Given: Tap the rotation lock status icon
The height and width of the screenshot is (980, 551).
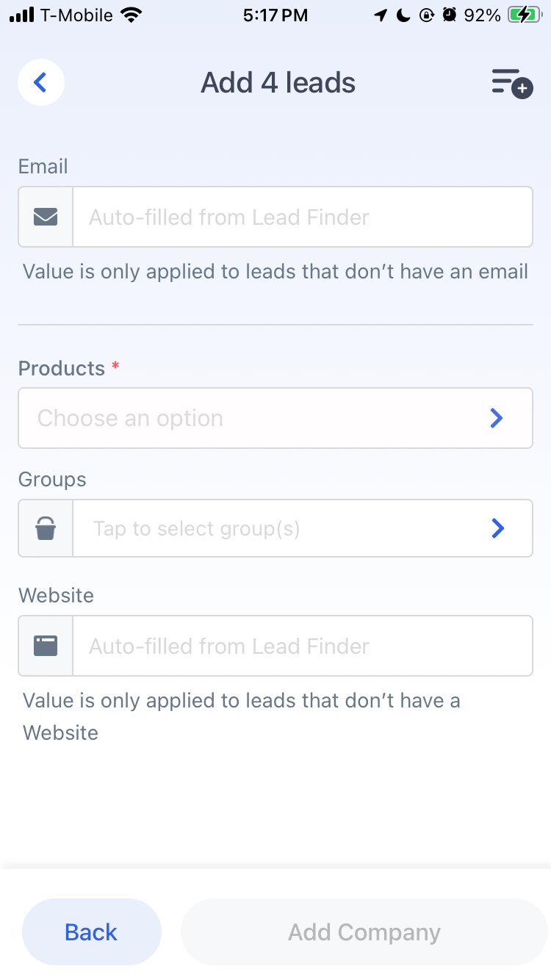Looking at the screenshot, I should (x=426, y=15).
